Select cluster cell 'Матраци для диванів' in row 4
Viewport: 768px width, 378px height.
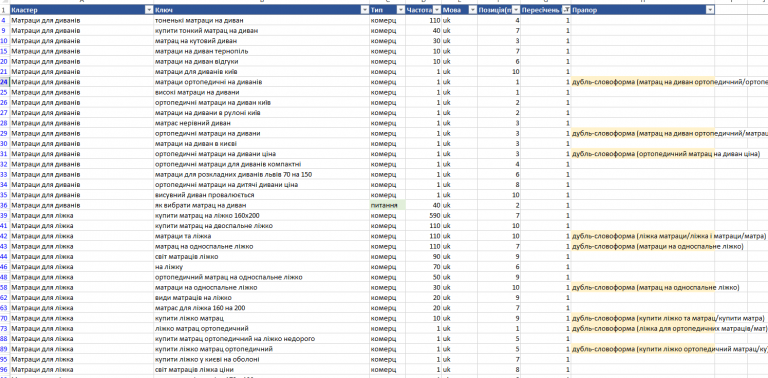(x=81, y=21)
